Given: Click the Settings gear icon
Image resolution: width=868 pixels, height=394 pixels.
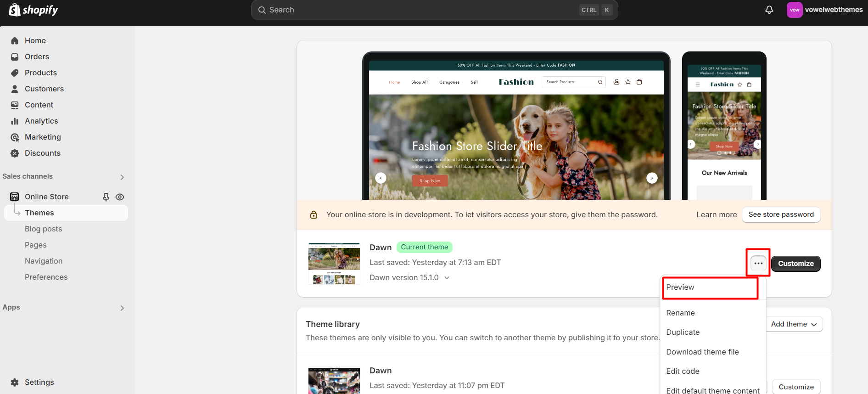Looking at the screenshot, I should tap(15, 383).
